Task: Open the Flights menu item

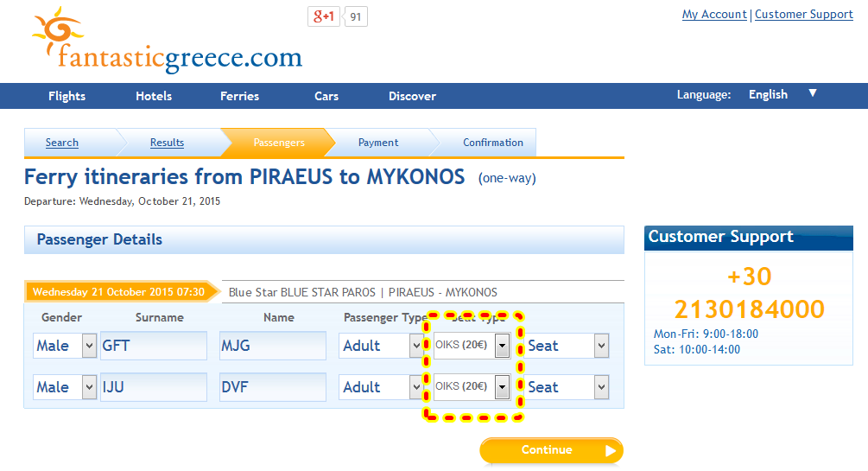Action: [67, 96]
